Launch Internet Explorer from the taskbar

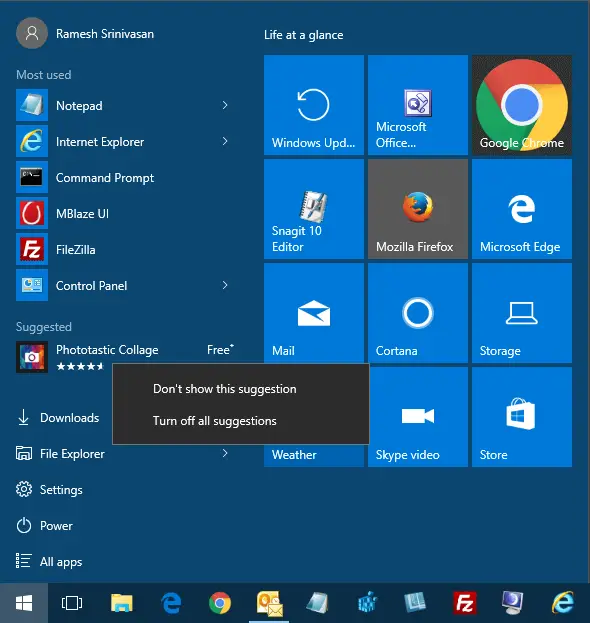(x=563, y=603)
